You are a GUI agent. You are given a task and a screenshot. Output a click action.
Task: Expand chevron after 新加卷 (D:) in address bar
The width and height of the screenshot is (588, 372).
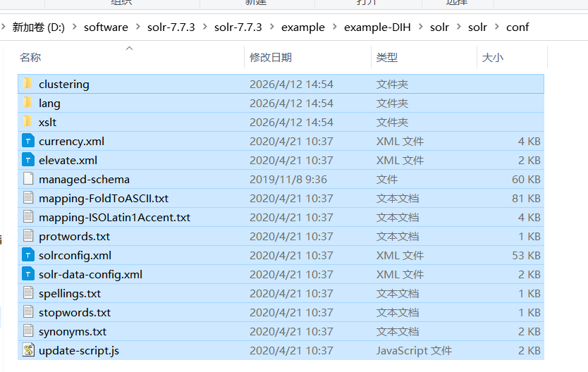click(x=74, y=27)
